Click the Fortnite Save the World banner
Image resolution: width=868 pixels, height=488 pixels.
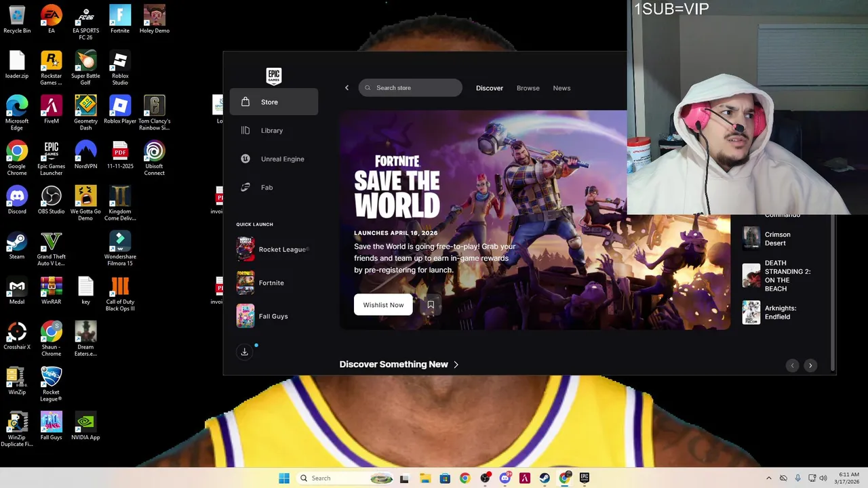coord(535,220)
